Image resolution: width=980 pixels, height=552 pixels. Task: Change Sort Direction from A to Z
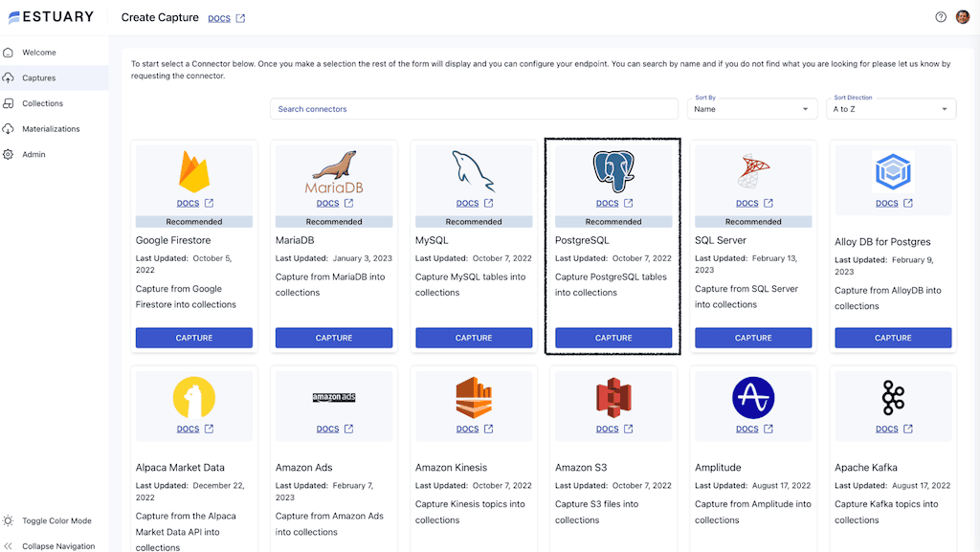click(890, 108)
